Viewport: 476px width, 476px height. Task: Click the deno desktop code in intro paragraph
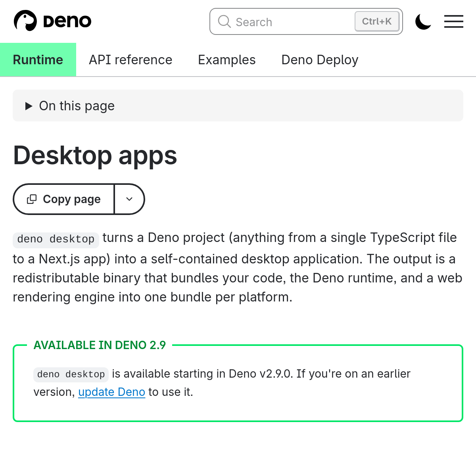(56, 239)
